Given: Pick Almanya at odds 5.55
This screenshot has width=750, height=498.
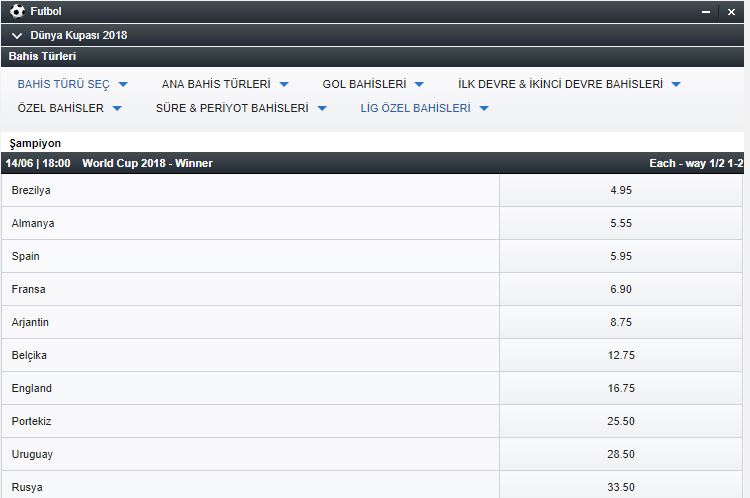Looking at the screenshot, I should 621,223.
